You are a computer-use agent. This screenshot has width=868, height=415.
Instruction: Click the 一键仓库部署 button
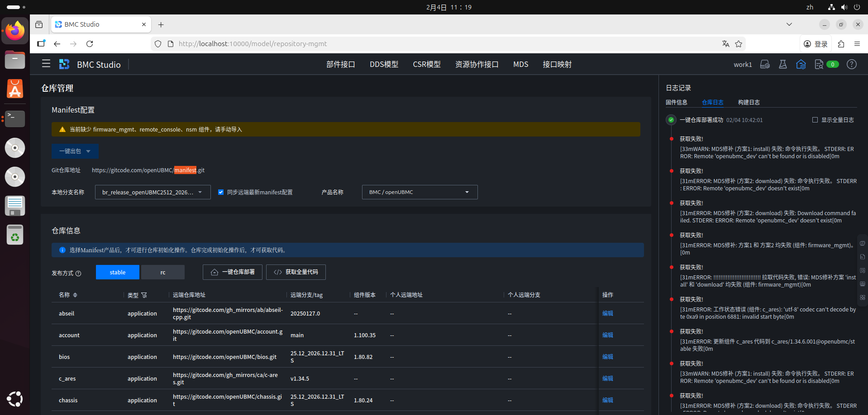coord(233,272)
